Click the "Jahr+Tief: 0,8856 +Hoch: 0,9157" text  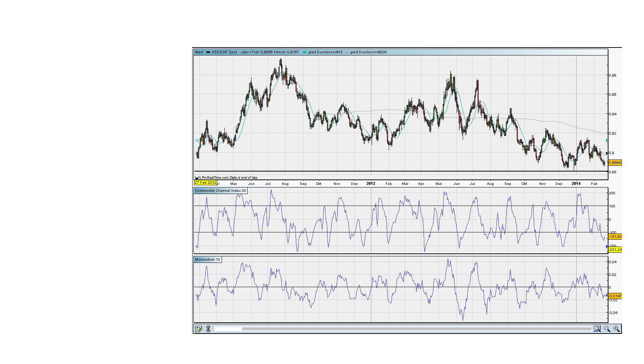click(270, 52)
